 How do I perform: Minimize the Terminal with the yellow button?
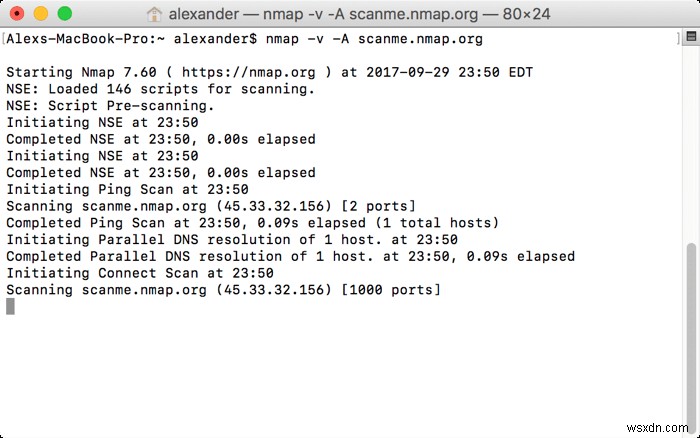[42, 14]
